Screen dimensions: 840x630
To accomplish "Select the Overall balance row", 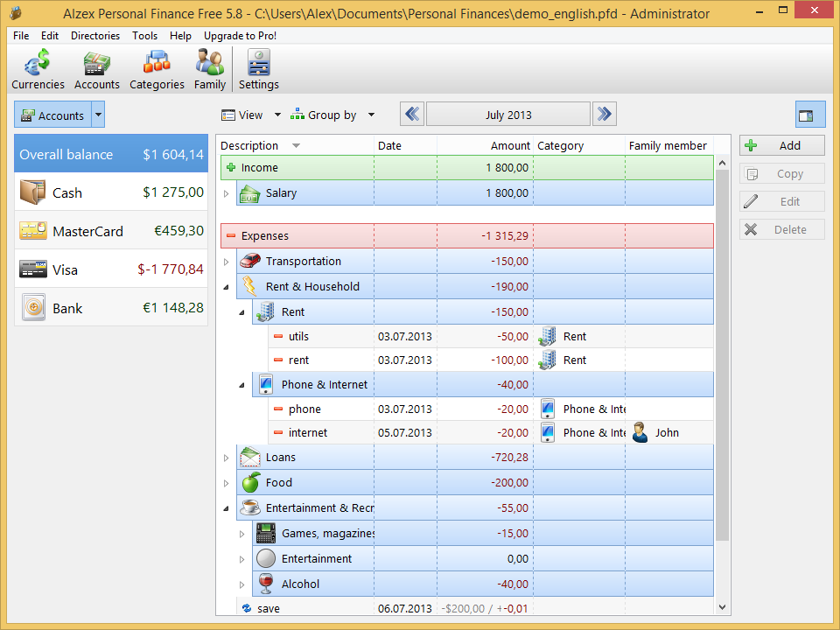I will click(x=111, y=154).
